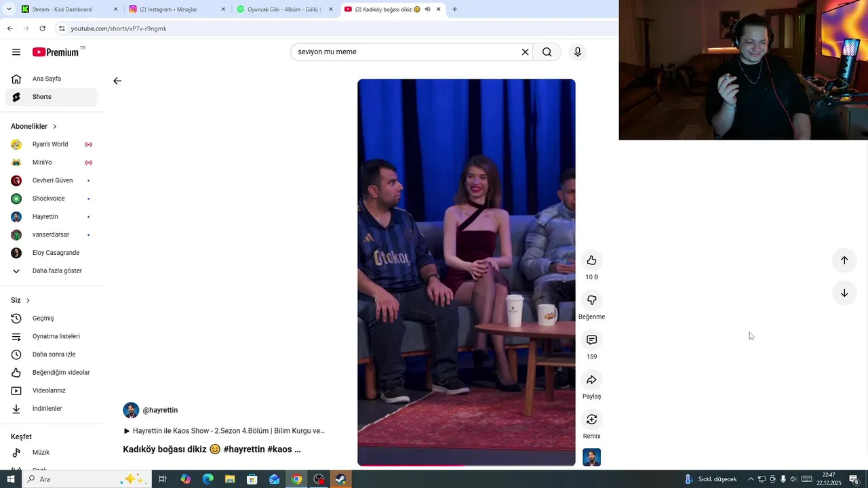The height and width of the screenshot is (488, 868).
Task: Clear the search box text
Action: 525,52
